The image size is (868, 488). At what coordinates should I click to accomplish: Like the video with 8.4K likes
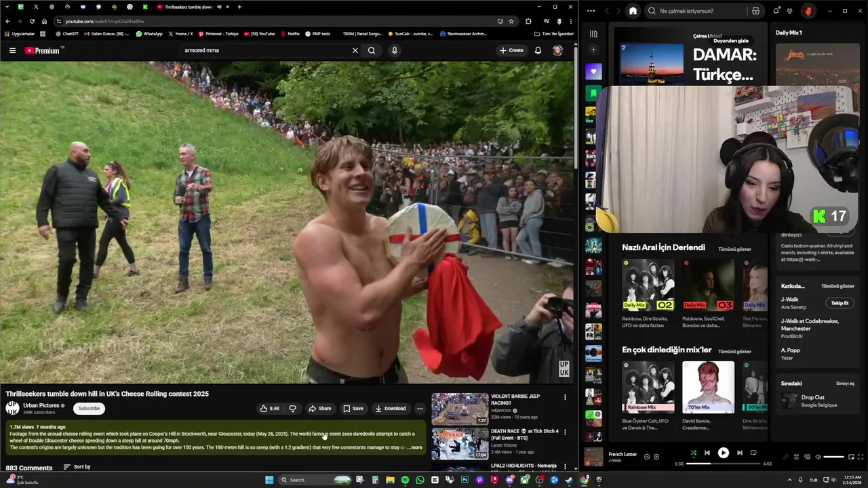pyautogui.click(x=269, y=409)
